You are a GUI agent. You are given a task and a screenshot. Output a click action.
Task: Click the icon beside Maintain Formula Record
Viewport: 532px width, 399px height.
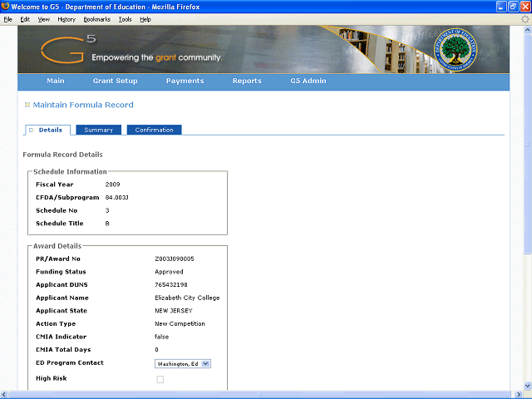(27, 105)
